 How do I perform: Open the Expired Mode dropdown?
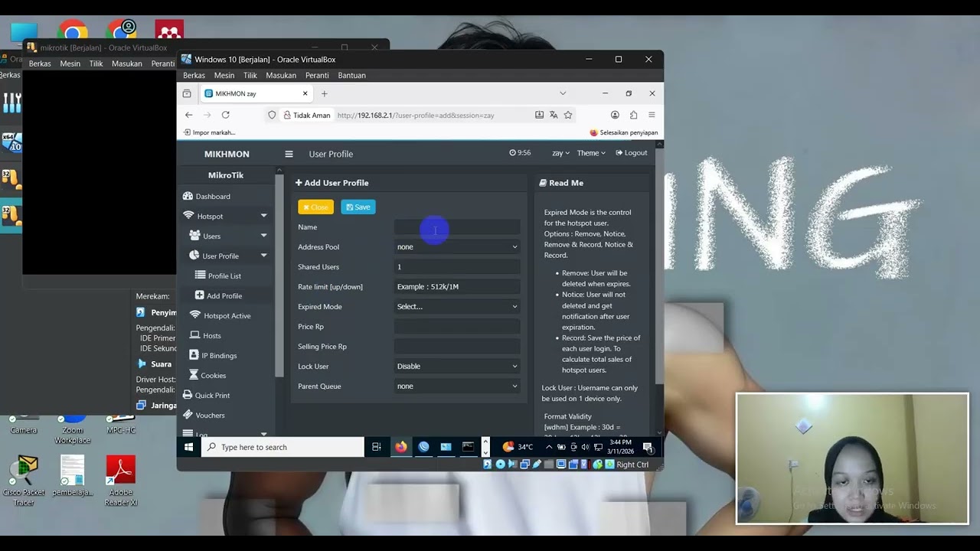point(457,307)
